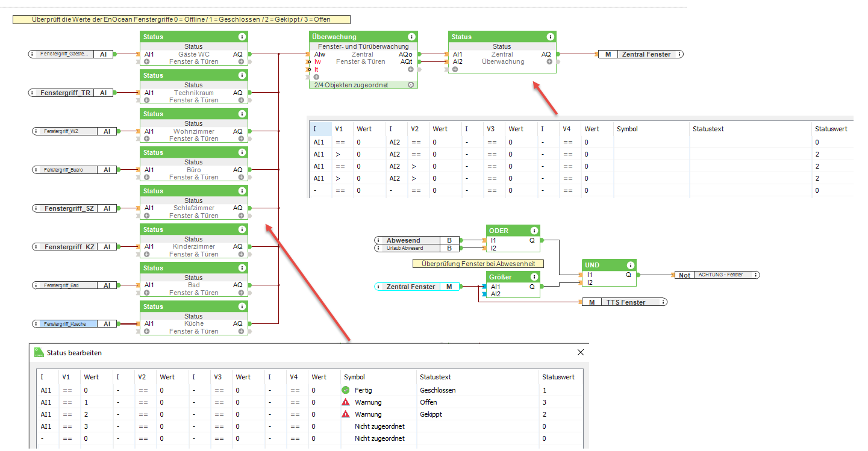This screenshot has width=868, height=451.
Task: Click info icon of Zentral Fenster memory flag
Action: coord(679,54)
